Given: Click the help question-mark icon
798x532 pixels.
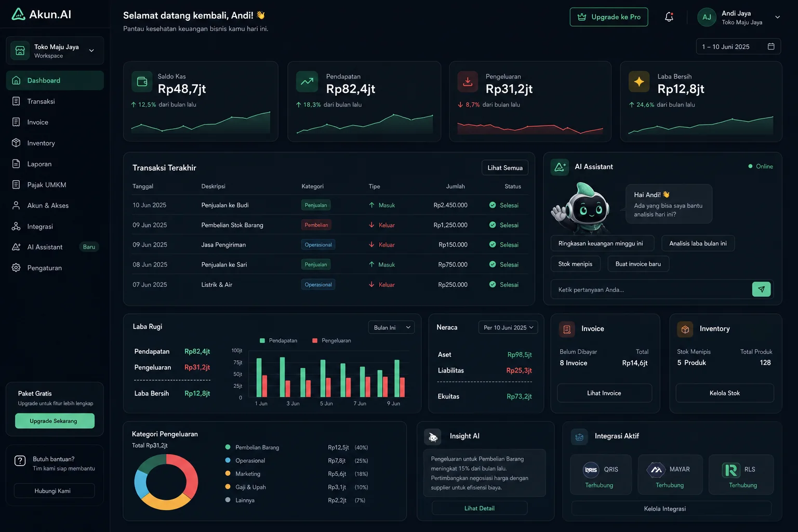Looking at the screenshot, I should [20, 460].
